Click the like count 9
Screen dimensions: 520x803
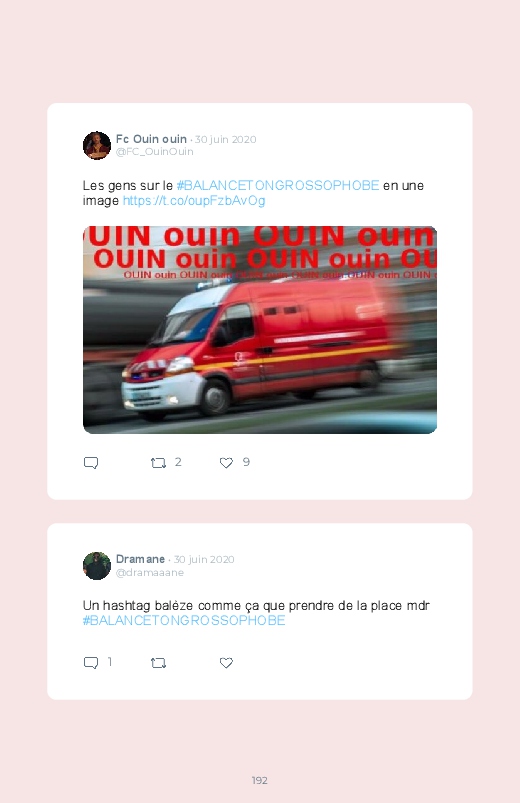point(246,462)
